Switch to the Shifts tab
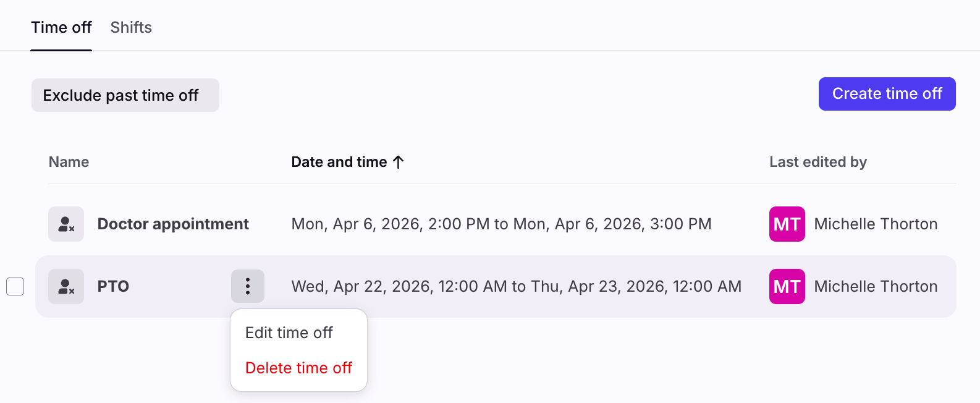980x403 pixels. (131, 27)
